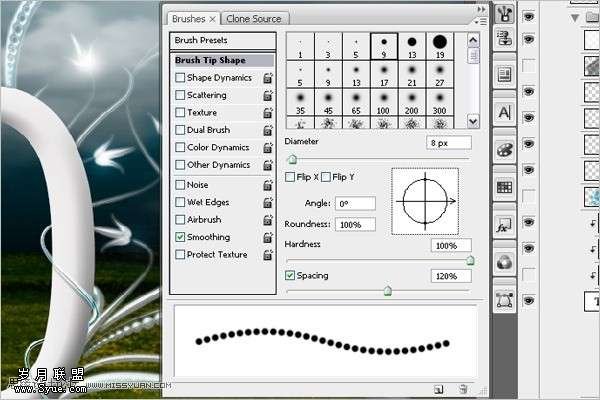600x400 pixels.
Task: Click the lock icon beside Airbrush
Action: (268, 220)
